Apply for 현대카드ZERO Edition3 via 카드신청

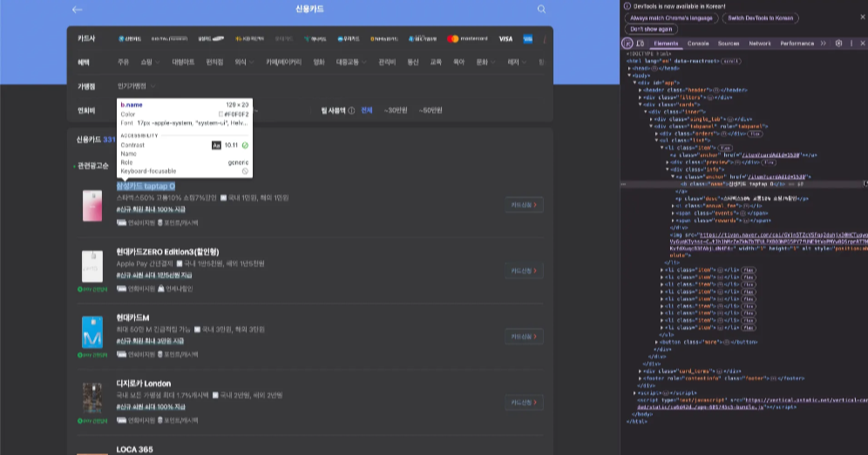[x=524, y=271]
